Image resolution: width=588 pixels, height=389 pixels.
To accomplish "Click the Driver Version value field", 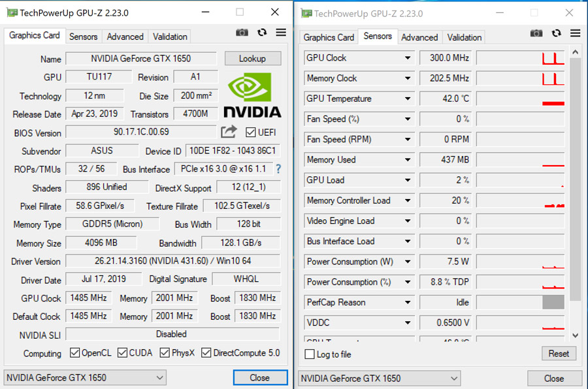I will click(173, 261).
